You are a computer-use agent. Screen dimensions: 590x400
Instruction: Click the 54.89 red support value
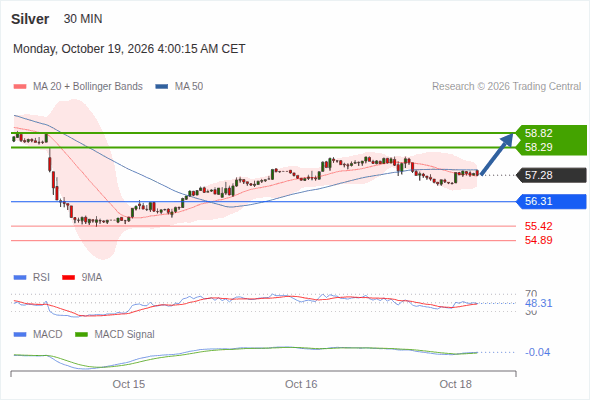click(x=538, y=240)
